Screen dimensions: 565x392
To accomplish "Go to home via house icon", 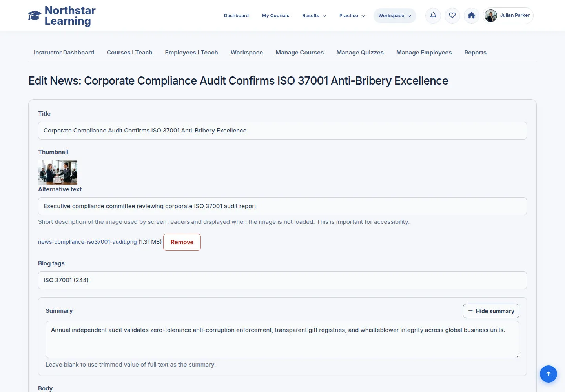I will coord(472,16).
